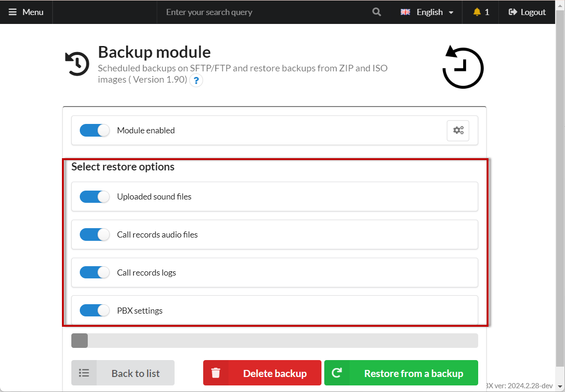Click the restore progress bar
Viewport: 565px width, 392px height.
click(x=275, y=341)
